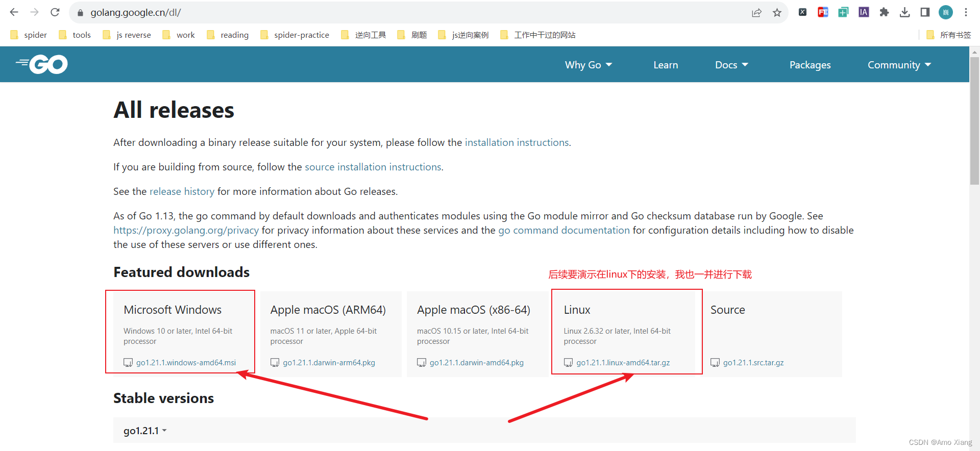Open browser downloads icon
This screenshot has height=451, width=980.
[x=904, y=12]
